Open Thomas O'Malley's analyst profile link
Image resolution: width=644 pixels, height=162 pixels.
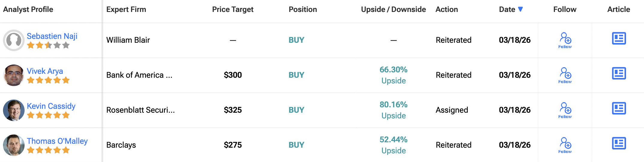[57, 141]
